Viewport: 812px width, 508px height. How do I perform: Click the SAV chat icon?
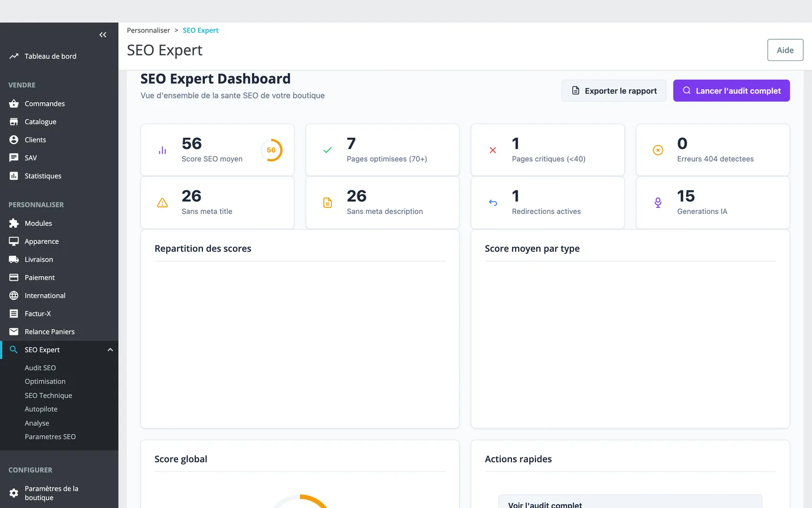tap(14, 158)
